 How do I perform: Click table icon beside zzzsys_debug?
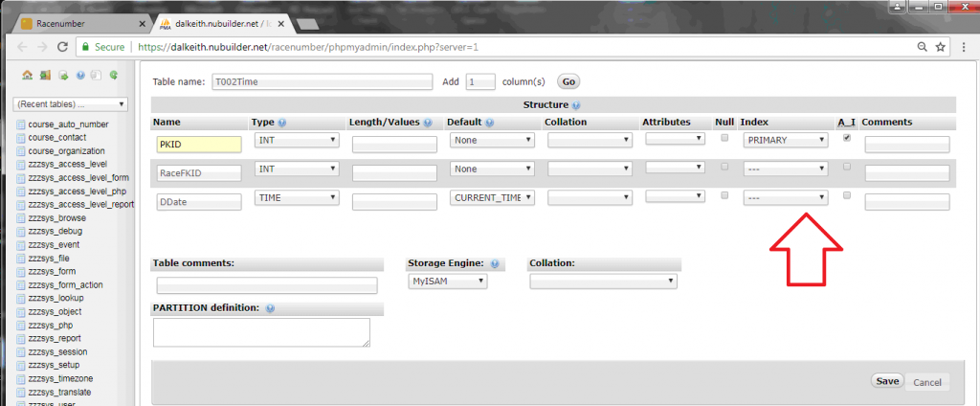pyautogui.click(x=21, y=232)
